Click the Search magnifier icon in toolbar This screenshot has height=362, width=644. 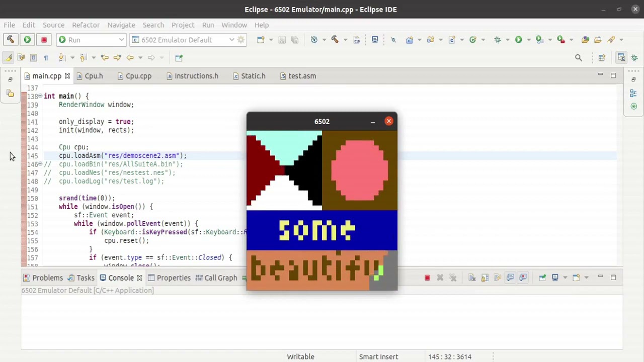pyautogui.click(x=579, y=58)
